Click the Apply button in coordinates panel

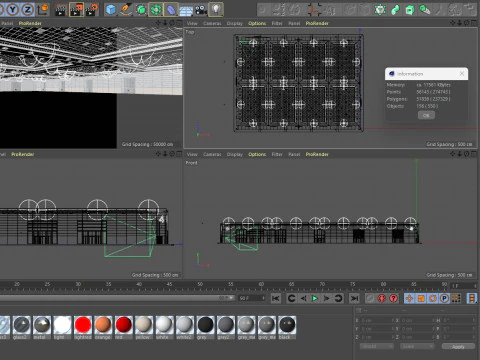click(458, 347)
